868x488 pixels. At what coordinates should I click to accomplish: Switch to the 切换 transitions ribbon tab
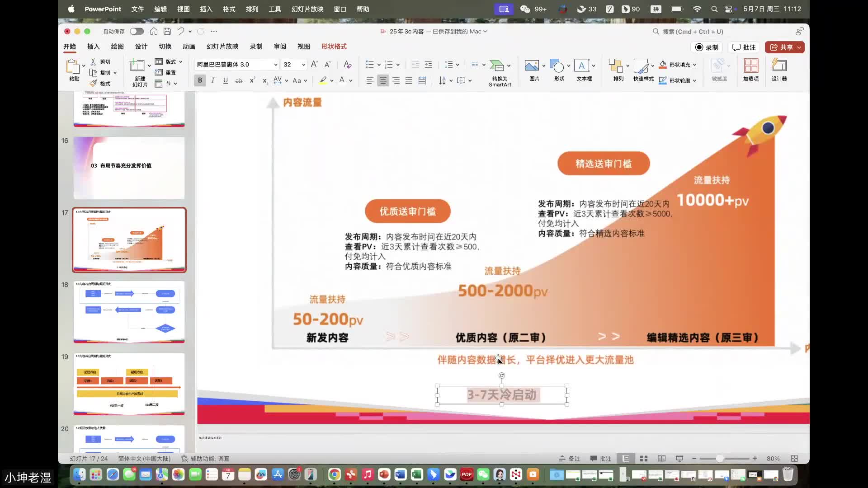point(165,46)
